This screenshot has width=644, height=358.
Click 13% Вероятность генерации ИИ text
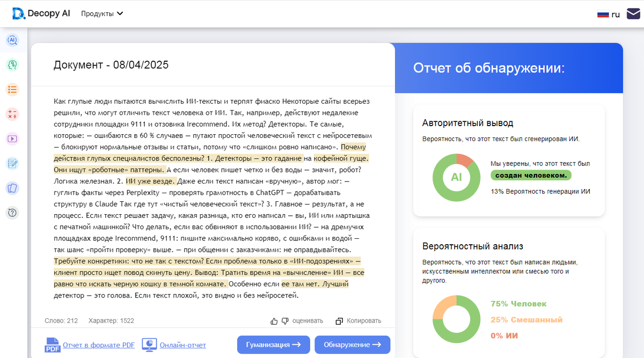click(x=540, y=192)
